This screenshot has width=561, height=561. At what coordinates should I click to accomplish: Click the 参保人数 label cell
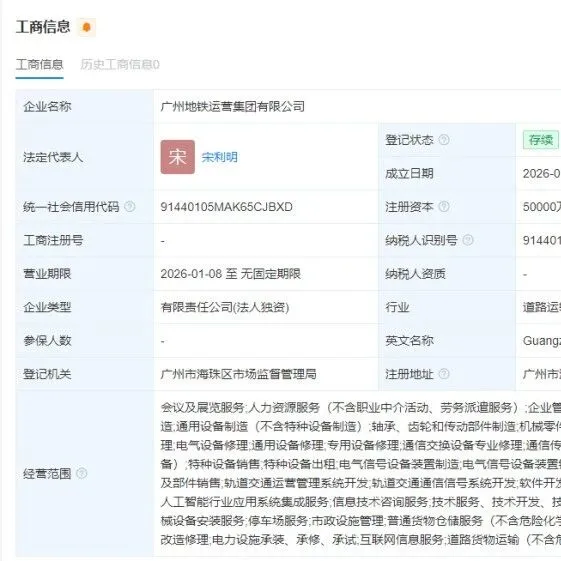pyautogui.click(x=85, y=341)
